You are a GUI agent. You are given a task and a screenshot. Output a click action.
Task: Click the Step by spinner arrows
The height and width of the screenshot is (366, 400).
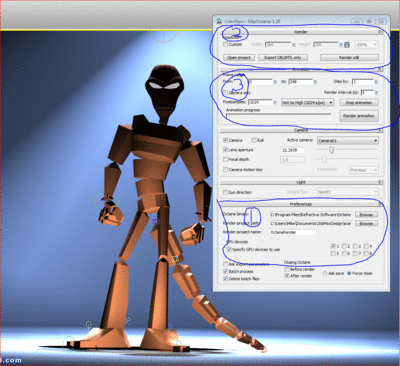376,82
